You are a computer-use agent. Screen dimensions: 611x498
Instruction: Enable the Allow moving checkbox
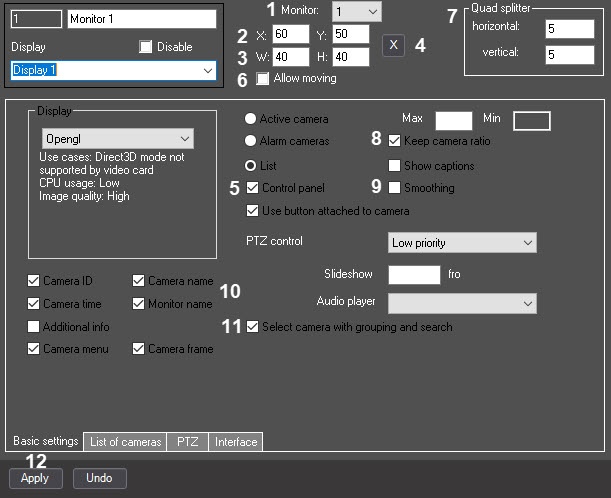(263, 78)
